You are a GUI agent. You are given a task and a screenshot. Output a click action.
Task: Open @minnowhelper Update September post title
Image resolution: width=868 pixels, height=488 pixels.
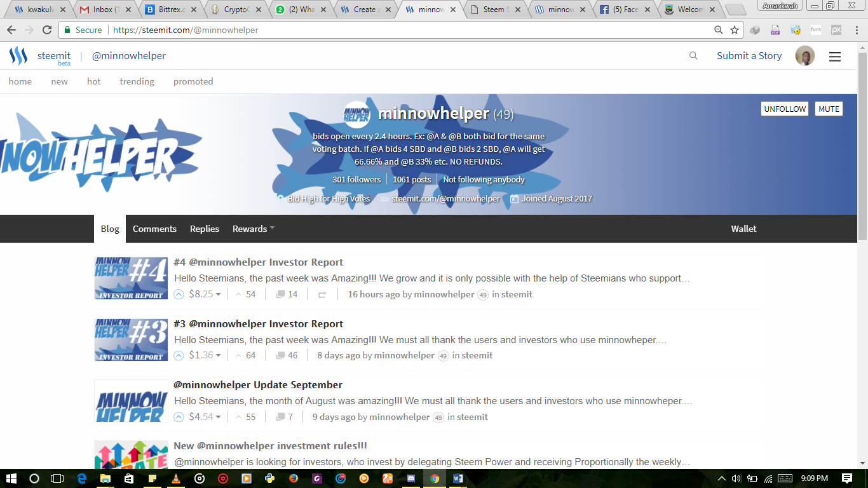(x=258, y=385)
